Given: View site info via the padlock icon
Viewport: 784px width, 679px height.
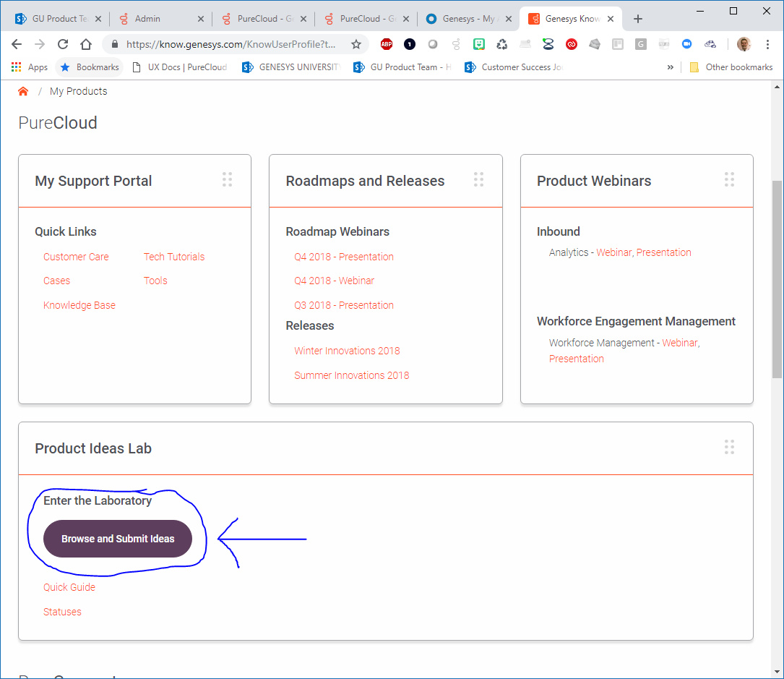Looking at the screenshot, I should 114,44.
